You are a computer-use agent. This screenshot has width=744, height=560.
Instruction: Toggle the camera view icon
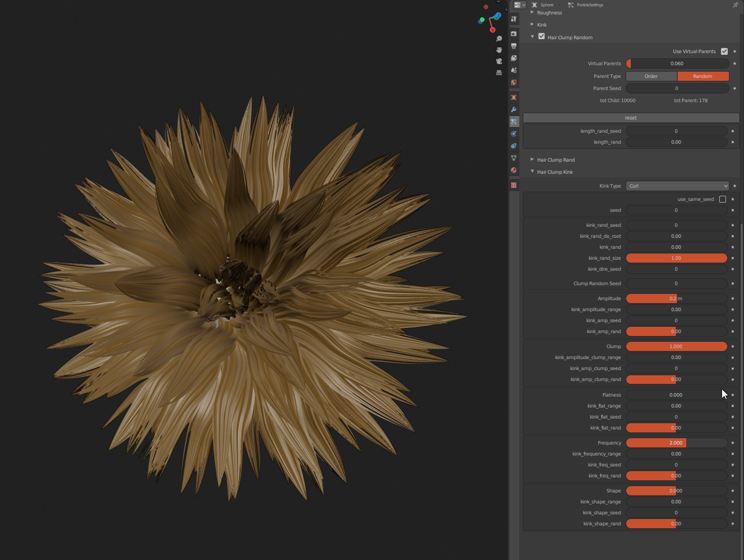click(x=499, y=61)
